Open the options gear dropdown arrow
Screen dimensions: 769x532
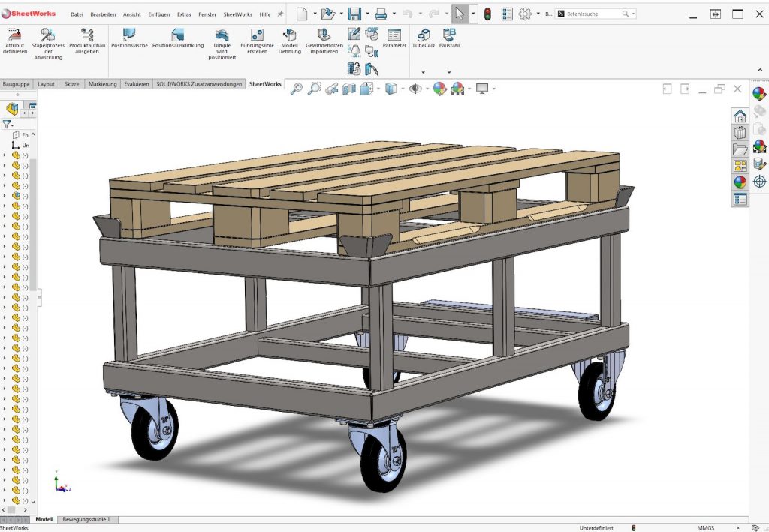point(537,14)
